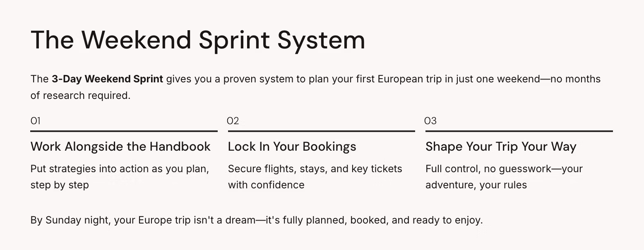Click the "The Weekend Sprint System" title
The height and width of the screenshot is (250, 644).
coord(198,40)
